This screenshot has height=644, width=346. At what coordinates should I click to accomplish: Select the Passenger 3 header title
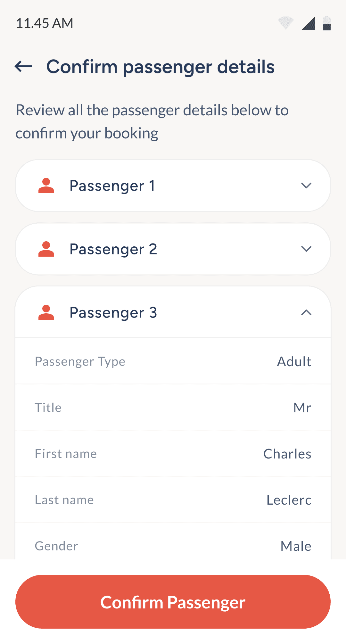(x=113, y=313)
